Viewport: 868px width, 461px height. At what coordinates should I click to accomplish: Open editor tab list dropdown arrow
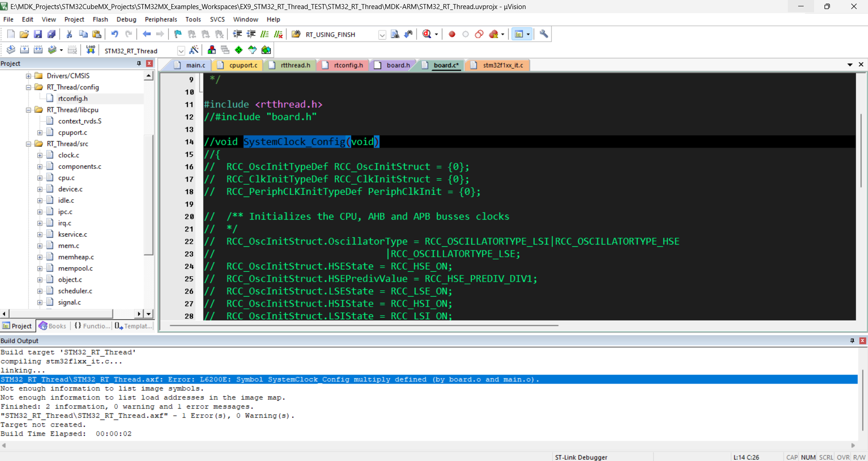click(x=850, y=65)
